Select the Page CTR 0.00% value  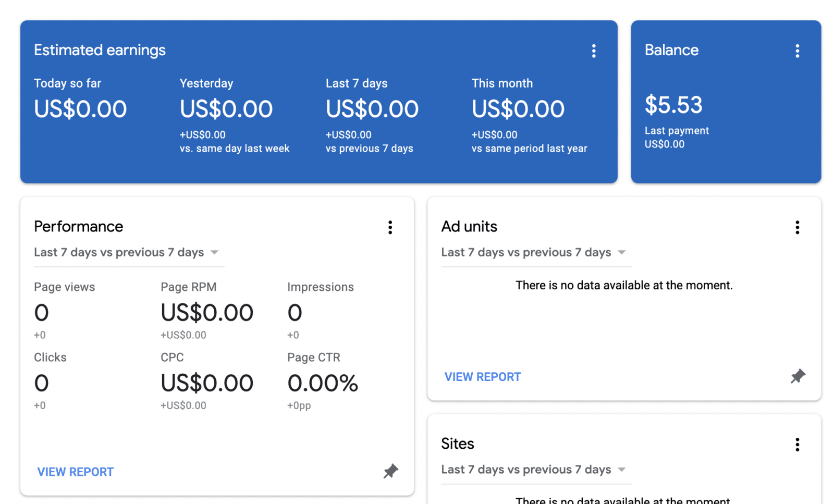[323, 384]
